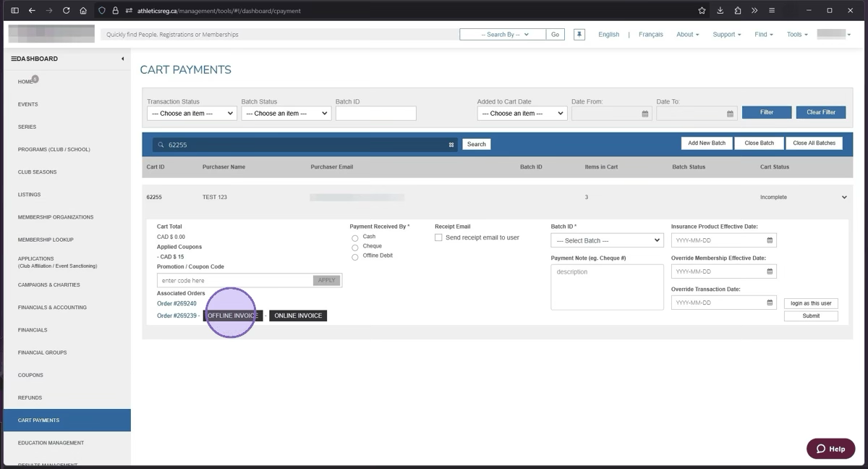Reload the page using browser refresh icon

click(x=67, y=11)
